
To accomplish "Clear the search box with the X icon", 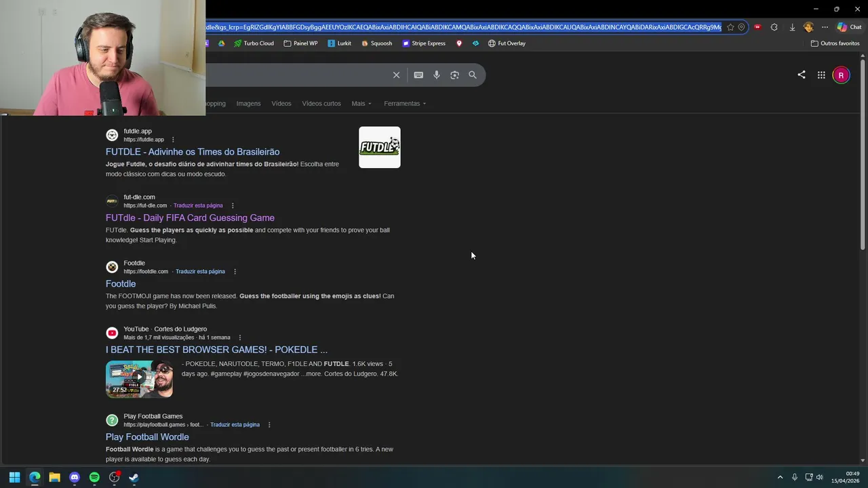I will 396,75.
